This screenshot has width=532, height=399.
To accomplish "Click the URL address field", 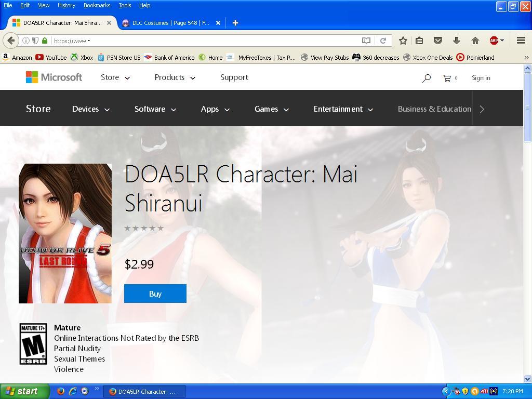I will (x=206, y=41).
